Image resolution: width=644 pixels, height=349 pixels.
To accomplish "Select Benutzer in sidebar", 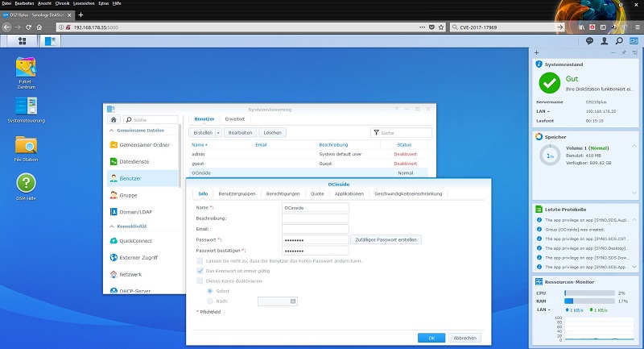I will point(142,178).
